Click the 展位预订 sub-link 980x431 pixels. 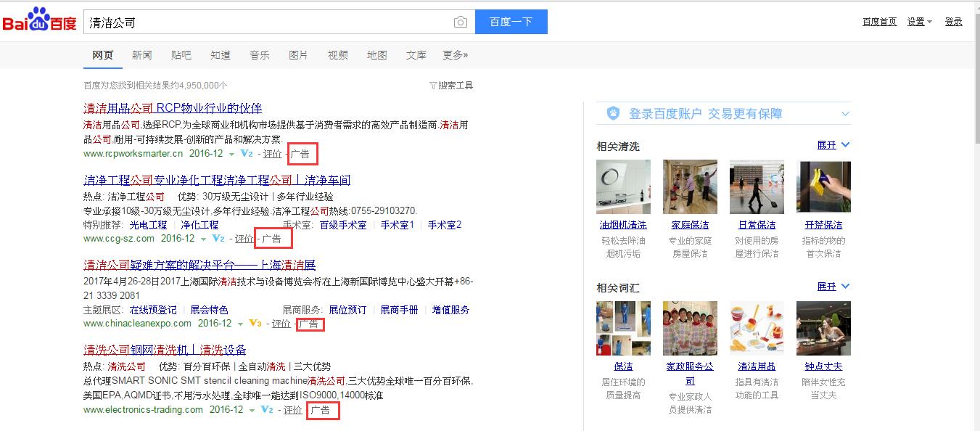[347, 310]
